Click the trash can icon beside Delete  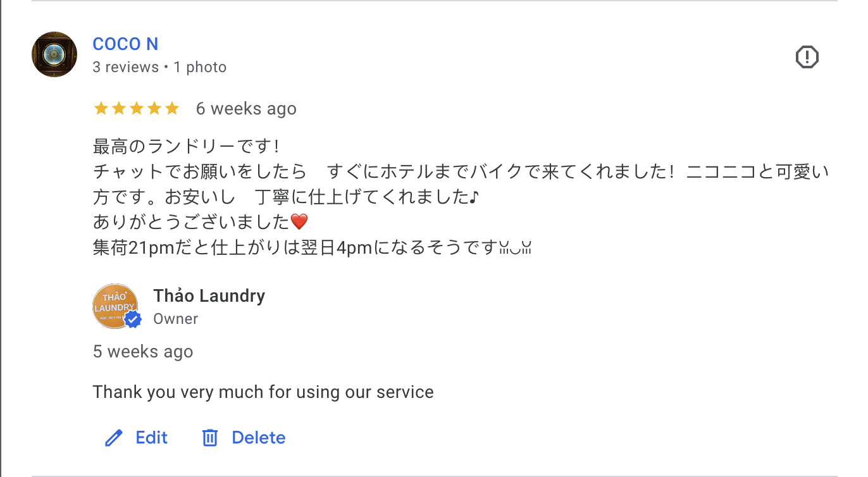tap(210, 437)
